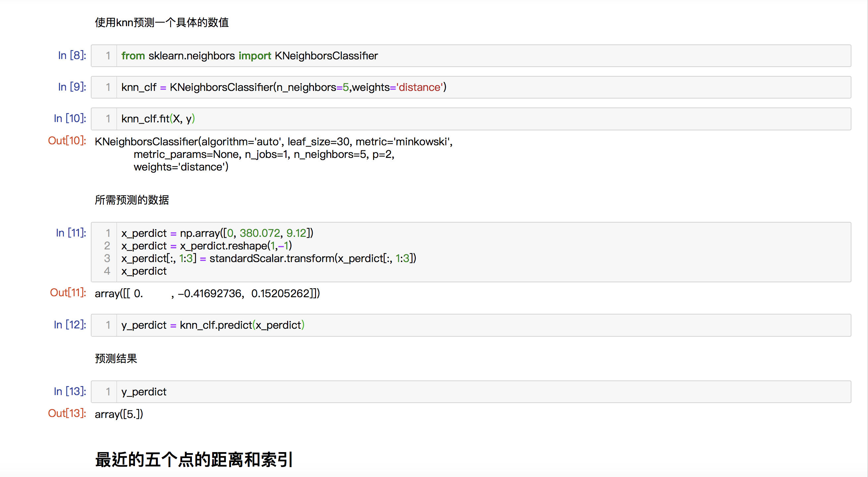868x477 pixels.
Task: Click 'metric_params=None' output line
Action: (264, 154)
